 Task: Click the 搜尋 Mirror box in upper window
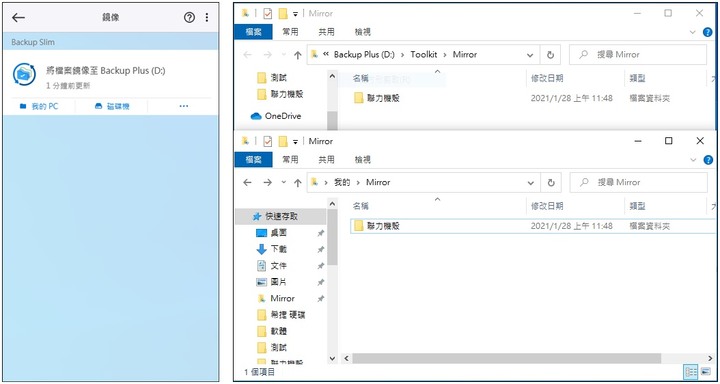coord(638,55)
